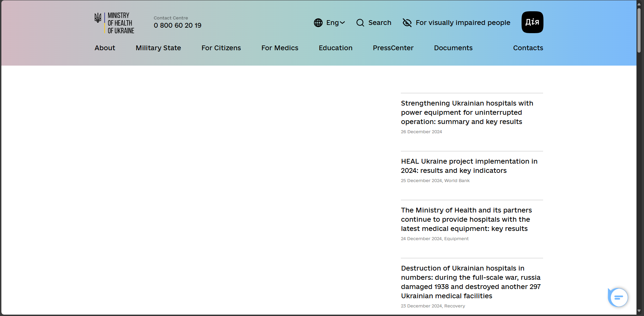Call the contact centre number 0 800 60 20 19
Screen dimensions: 644x316
coord(178,25)
